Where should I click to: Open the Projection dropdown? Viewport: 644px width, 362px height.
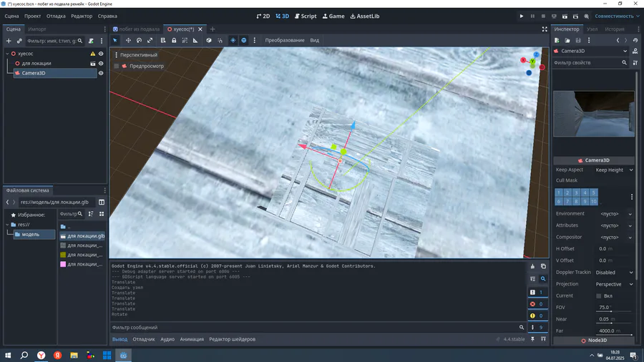tap(614, 284)
